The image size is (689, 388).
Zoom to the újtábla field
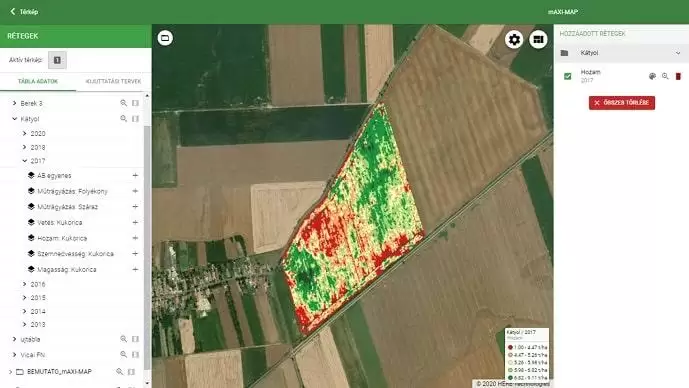123,339
